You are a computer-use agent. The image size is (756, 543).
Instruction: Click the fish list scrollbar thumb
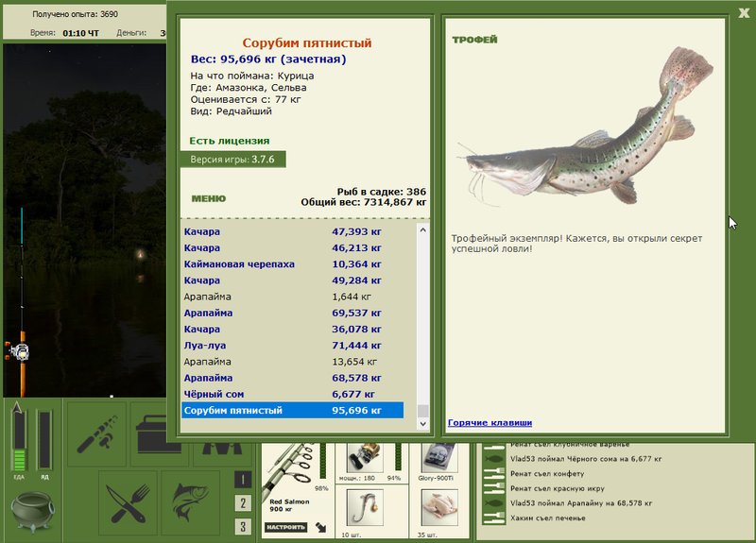point(422,411)
